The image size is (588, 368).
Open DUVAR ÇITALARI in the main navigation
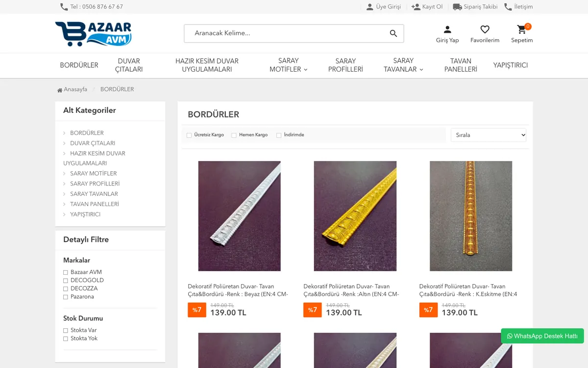(x=129, y=65)
